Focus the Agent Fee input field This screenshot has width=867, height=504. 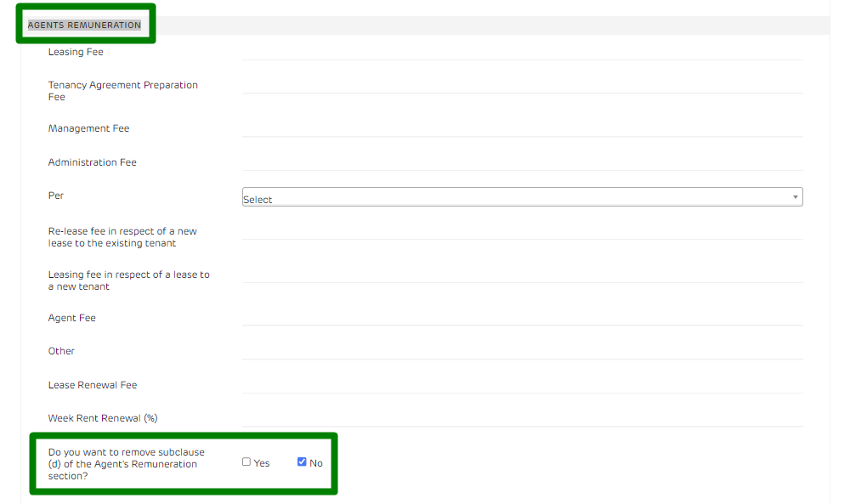pyautogui.click(x=523, y=318)
